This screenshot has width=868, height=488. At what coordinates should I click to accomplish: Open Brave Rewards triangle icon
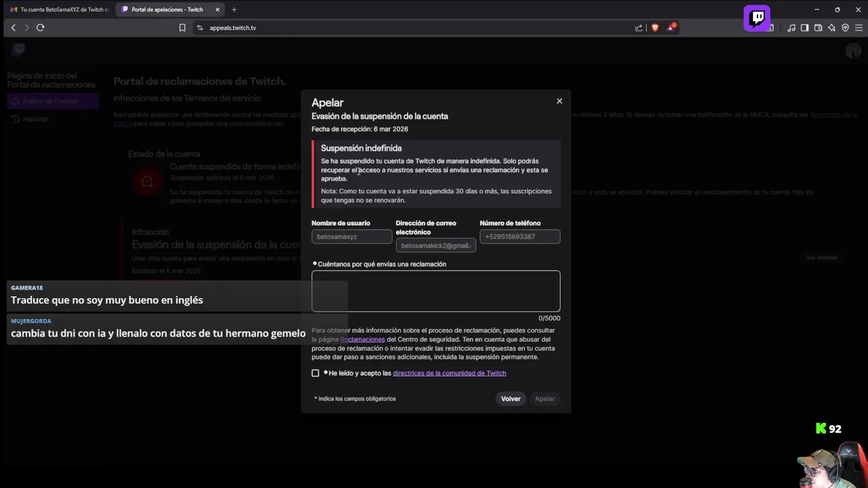tap(671, 28)
